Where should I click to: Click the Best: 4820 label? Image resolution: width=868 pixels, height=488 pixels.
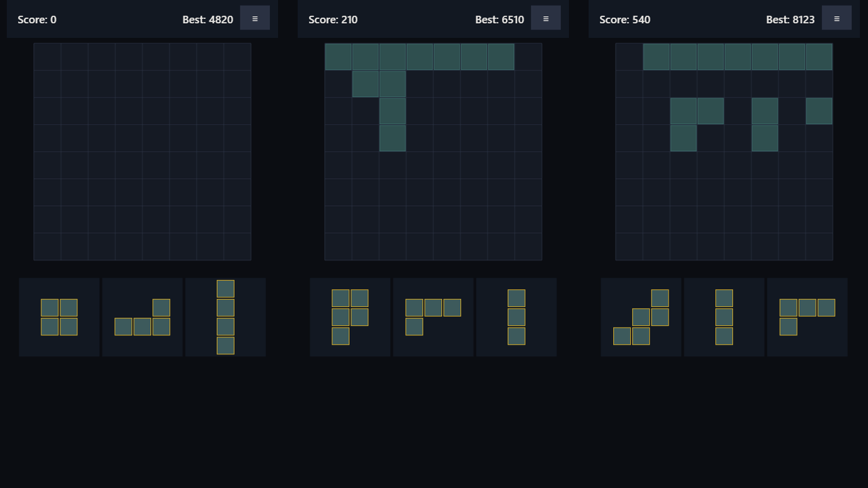pyautogui.click(x=208, y=20)
